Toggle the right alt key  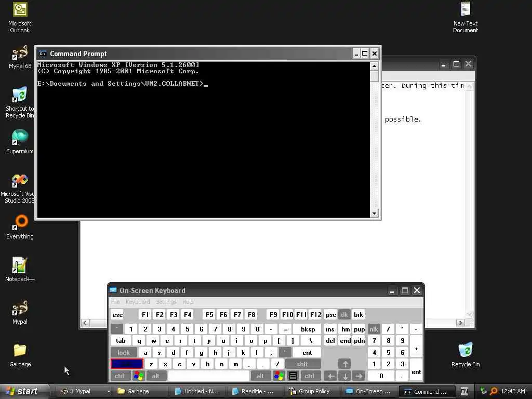coord(261,376)
